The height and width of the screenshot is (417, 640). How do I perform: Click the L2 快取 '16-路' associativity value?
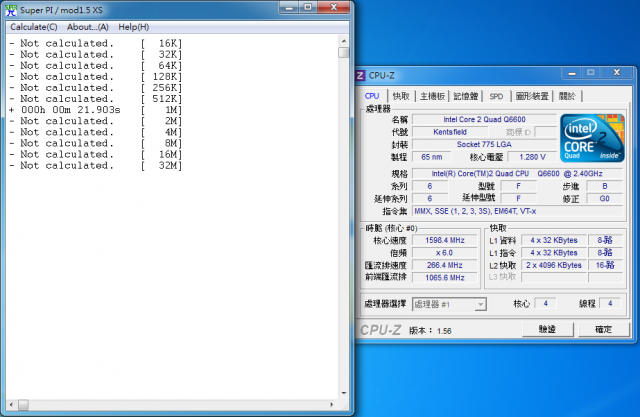point(605,265)
